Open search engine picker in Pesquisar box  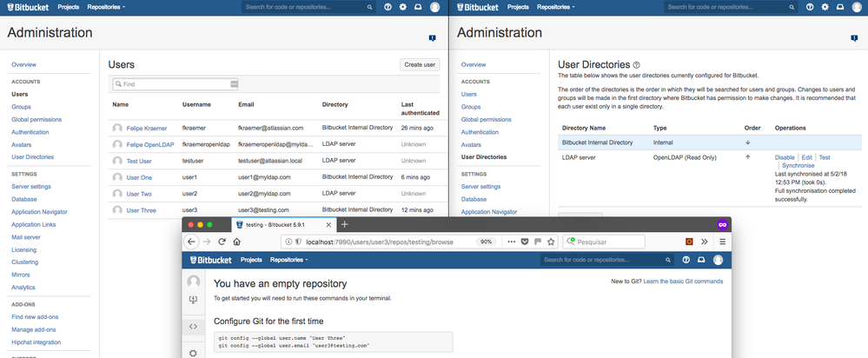570,242
